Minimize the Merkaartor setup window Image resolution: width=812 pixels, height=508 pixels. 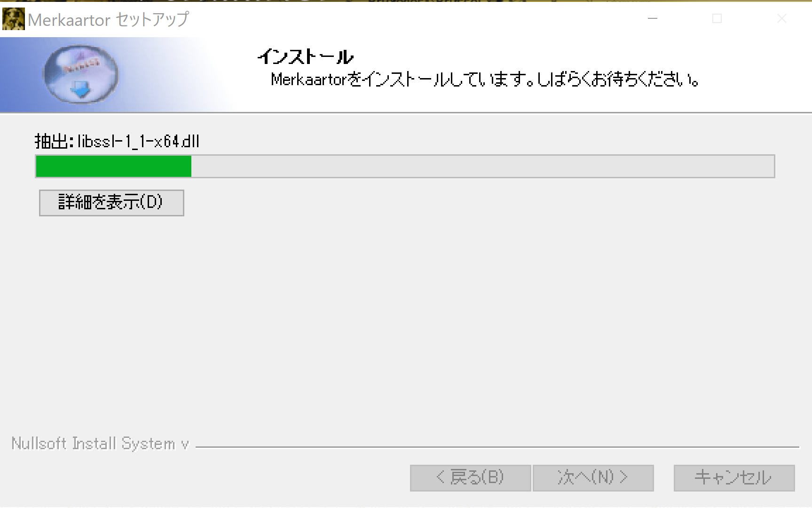[x=653, y=19]
